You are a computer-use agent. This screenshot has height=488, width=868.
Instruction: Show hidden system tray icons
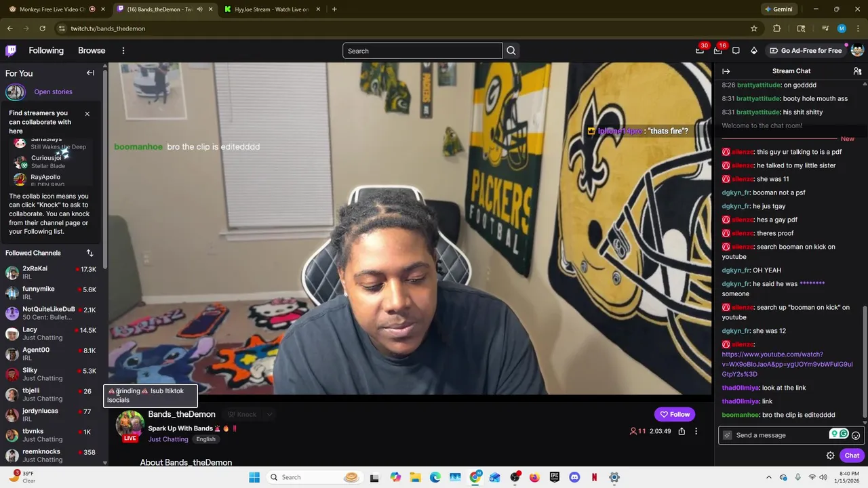pyautogui.click(x=768, y=477)
